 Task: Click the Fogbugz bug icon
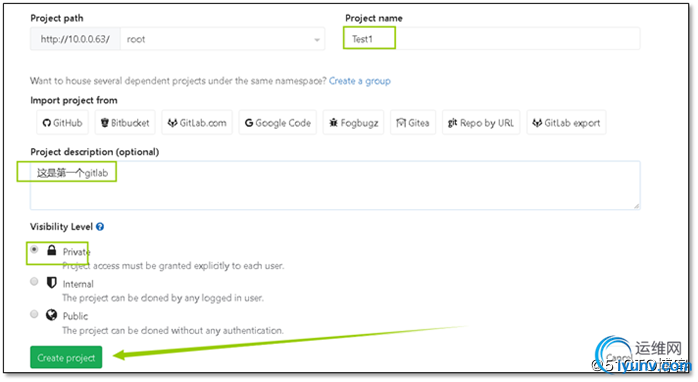333,122
